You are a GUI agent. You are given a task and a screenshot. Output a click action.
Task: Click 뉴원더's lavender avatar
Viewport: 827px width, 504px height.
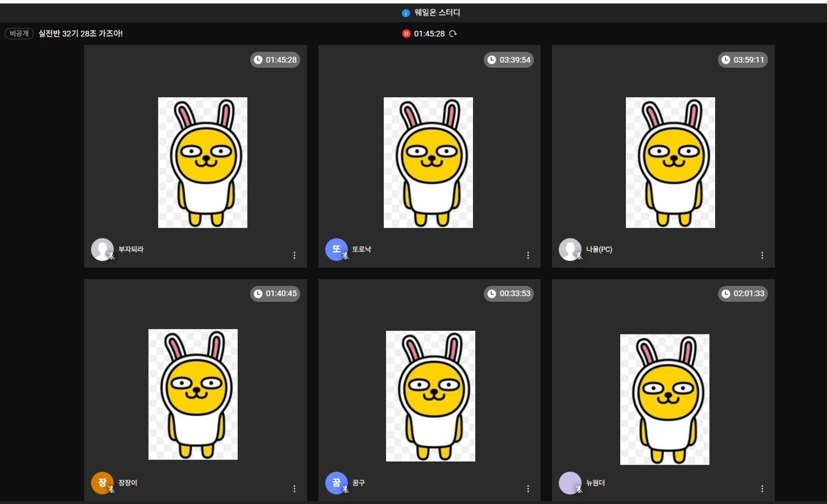(570, 483)
